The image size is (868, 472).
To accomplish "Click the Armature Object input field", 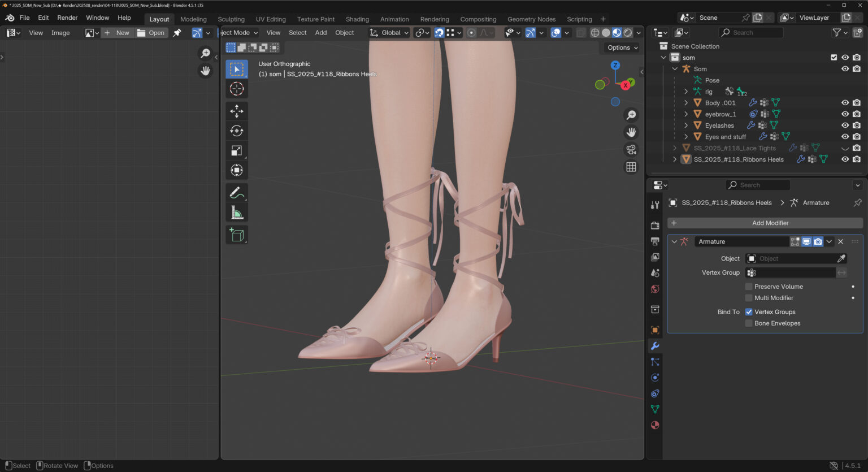I will tap(790, 259).
